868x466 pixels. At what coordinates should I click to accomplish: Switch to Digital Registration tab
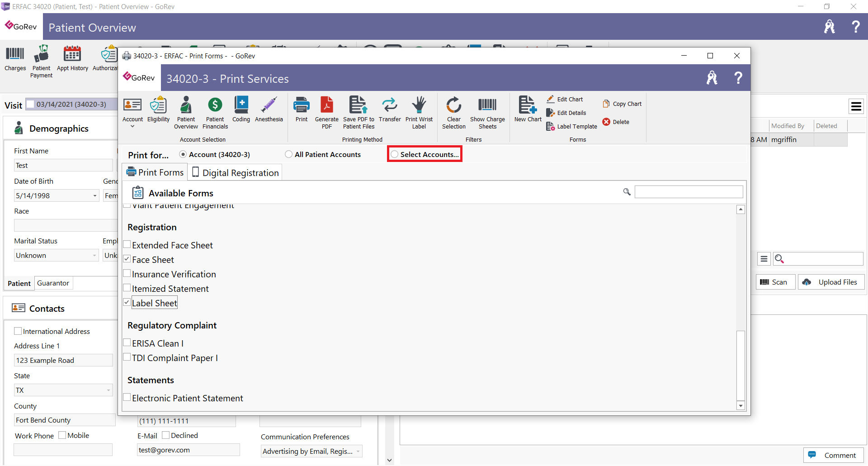[235, 173]
